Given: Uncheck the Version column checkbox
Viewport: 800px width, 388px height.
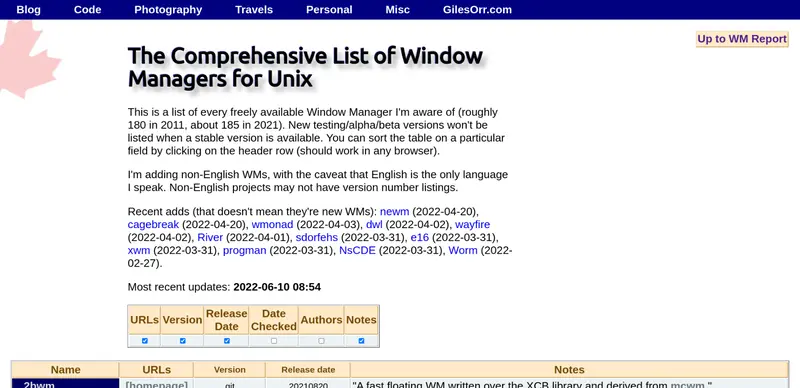Looking at the screenshot, I should [x=183, y=341].
